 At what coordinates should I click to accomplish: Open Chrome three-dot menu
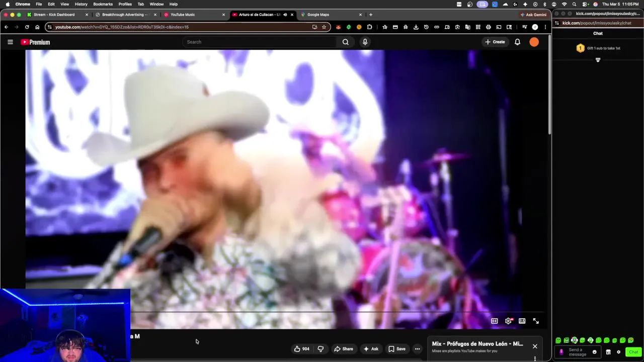pyautogui.click(x=545, y=27)
